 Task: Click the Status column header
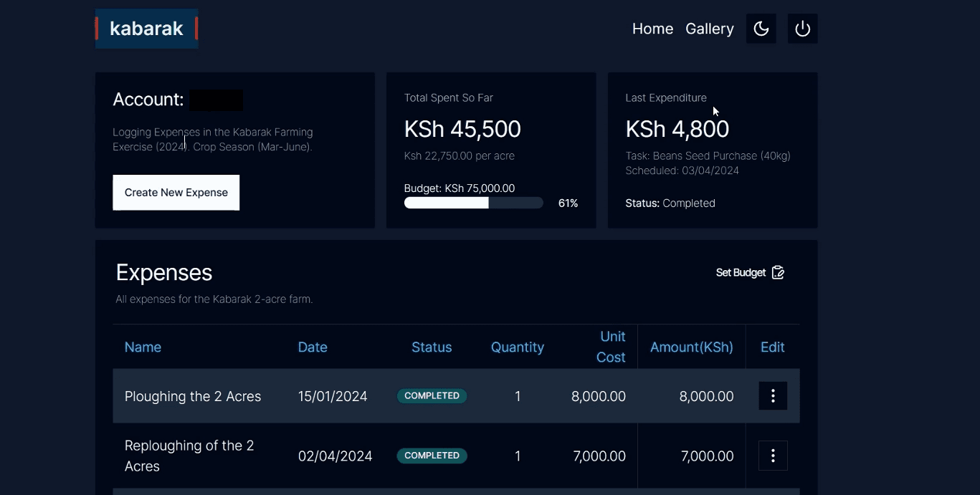click(432, 347)
